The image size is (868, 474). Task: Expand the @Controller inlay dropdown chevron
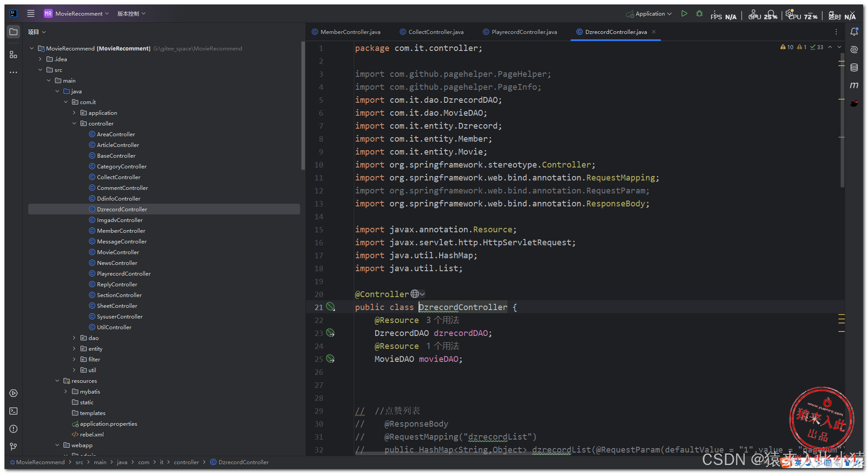423,294
